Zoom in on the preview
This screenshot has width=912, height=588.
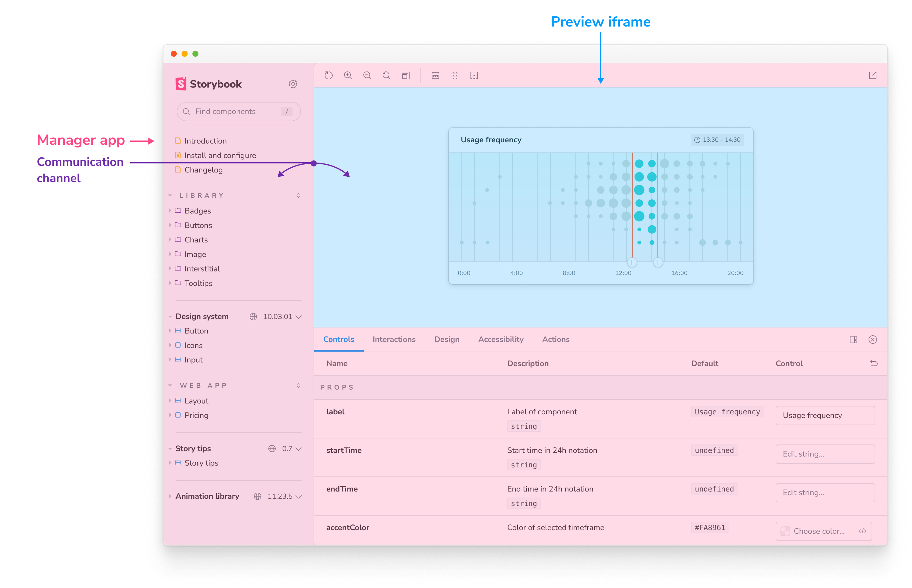click(x=348, y=75)
